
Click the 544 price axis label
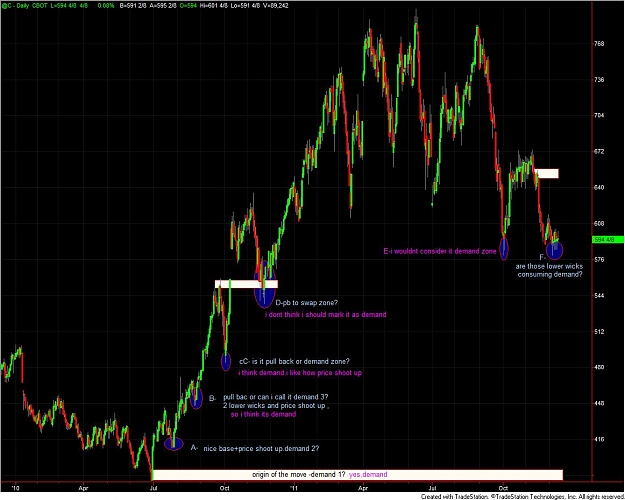click(x=599, y=295)
